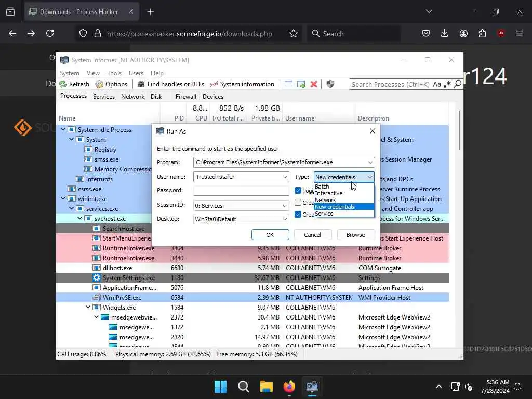Click Cancel in Run As dialog
Image resolution: width=532 pixels, height=399 pixels.
tap(312, 235)
